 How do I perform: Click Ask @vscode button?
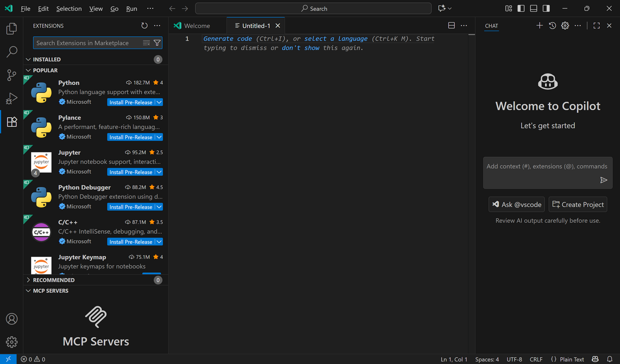point(517,205)
